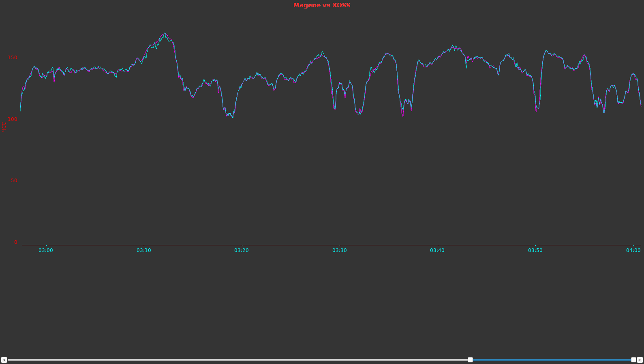Image resolution: width=644 pixels, height=364 pixels.
Task: Click the Magene vs XOSS chart title
Action: [x=322, y=5]
